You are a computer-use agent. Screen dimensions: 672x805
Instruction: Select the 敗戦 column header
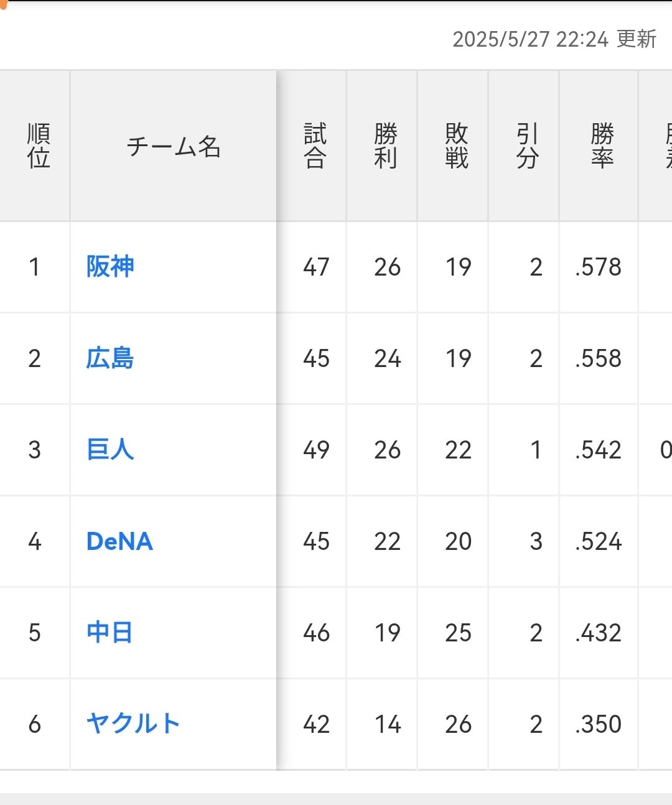(x=457, y=146)
